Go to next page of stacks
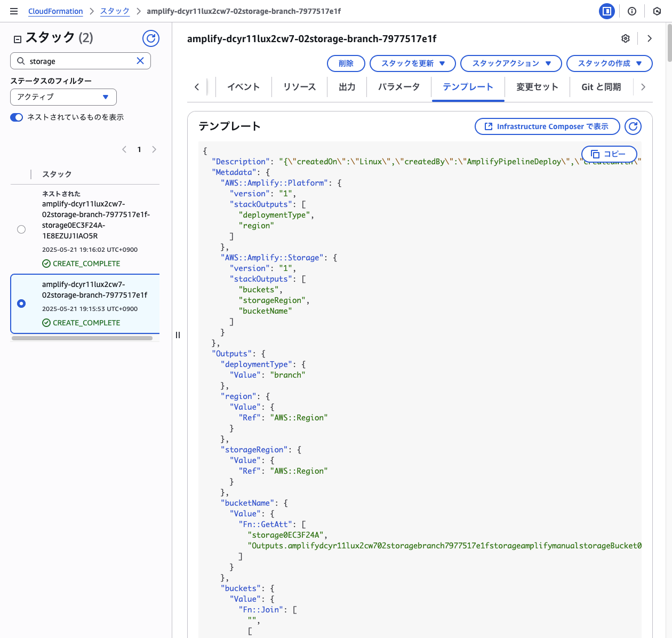 coord(154,149)
